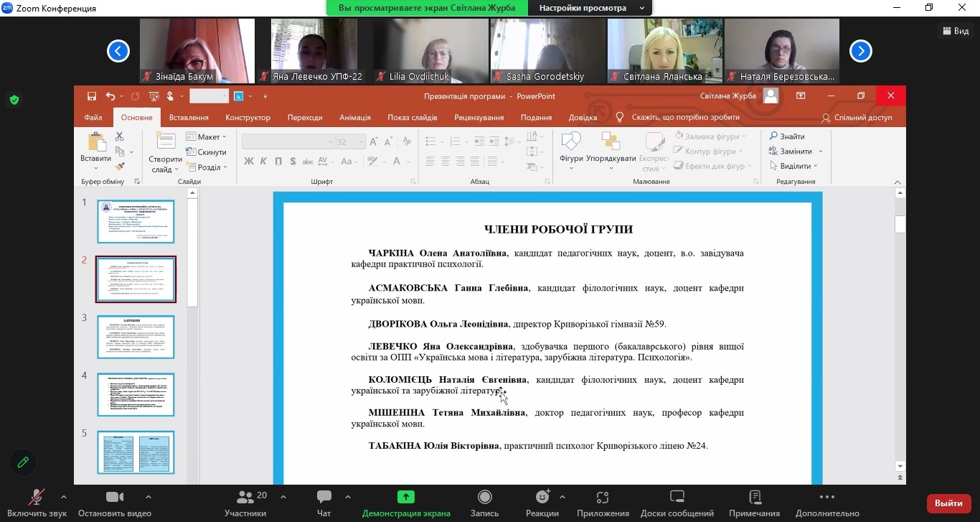980x522 pixels.
Task: Click the Zoom encryption shield icon
Action: 14,100
